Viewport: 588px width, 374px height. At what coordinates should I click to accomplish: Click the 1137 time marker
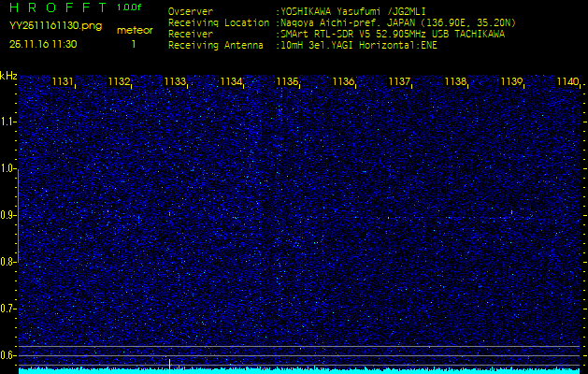click(399, 82)
